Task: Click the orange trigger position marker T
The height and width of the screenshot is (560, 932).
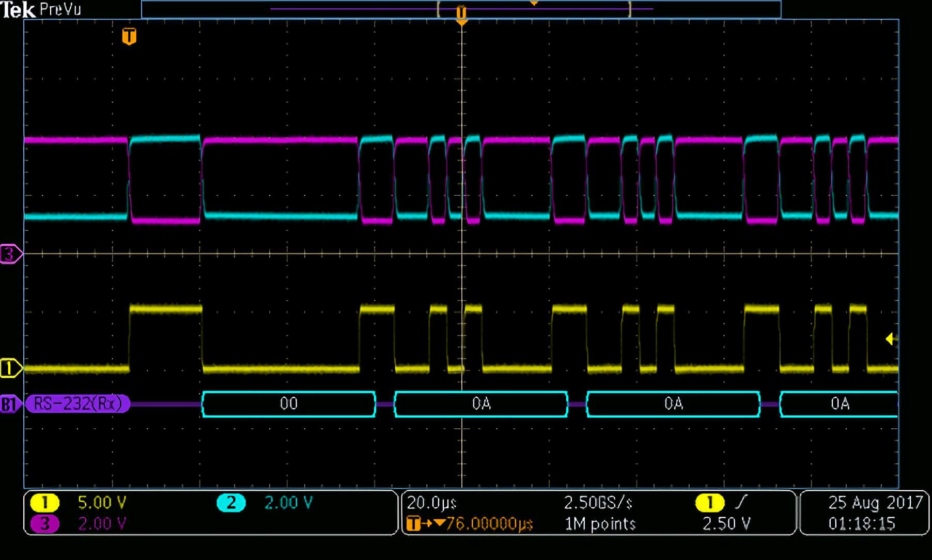Action: 129,37
